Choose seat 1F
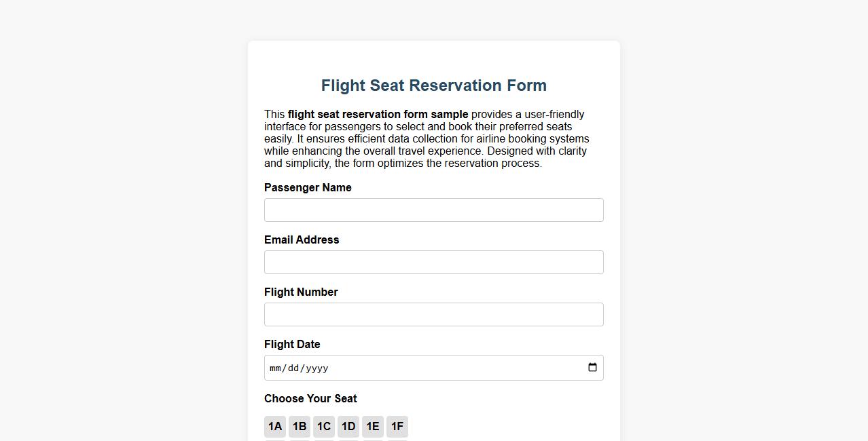This screenshot has height=441, width=868. click(397, 426)
